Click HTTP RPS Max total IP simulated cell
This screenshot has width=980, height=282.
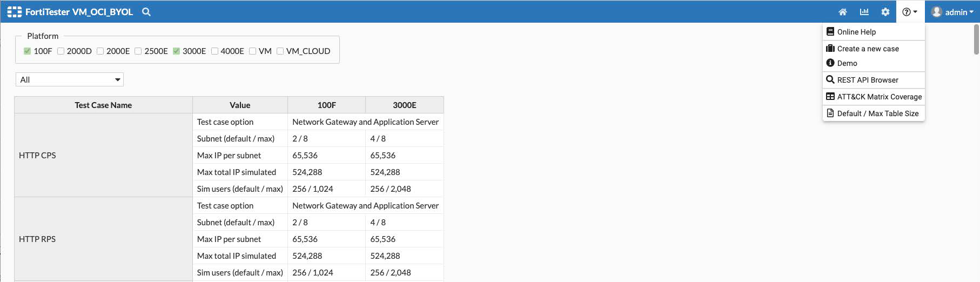(x=240, y=256)
